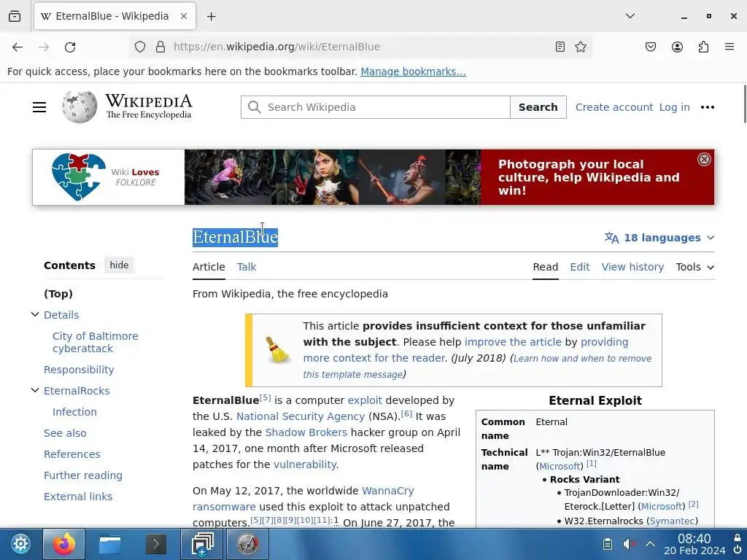Dismiss the Wiki Loves Folklore banner
This screenshot has height=560, width=747.
click(704, 160)
